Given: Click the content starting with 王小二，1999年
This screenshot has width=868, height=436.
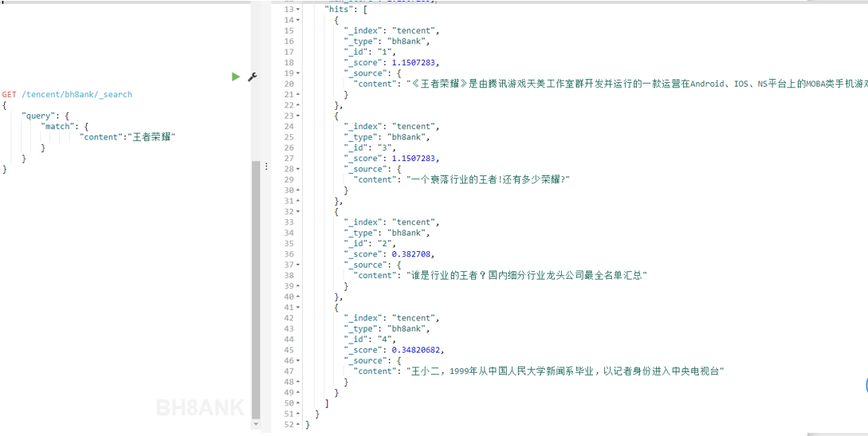Looking at the screenshot, I should pyautogui.click(x=566, y=371).
